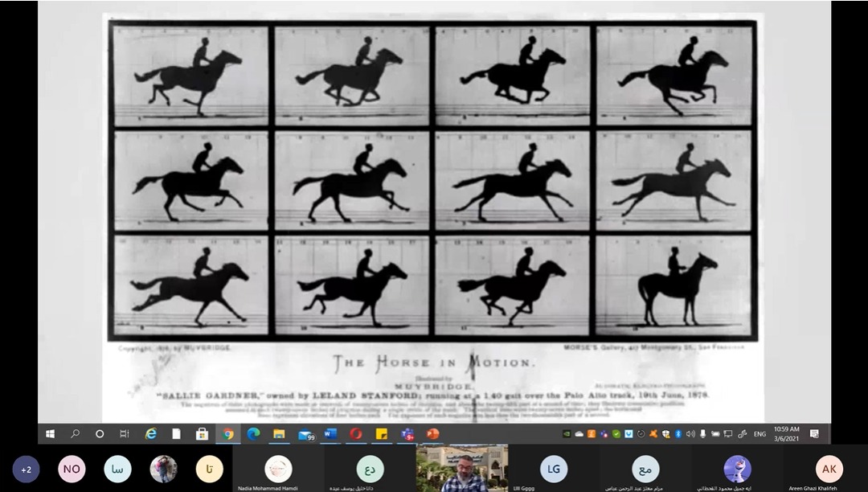Select the snowman avatar participant tile
868x492 pixels.
point(737,468)
